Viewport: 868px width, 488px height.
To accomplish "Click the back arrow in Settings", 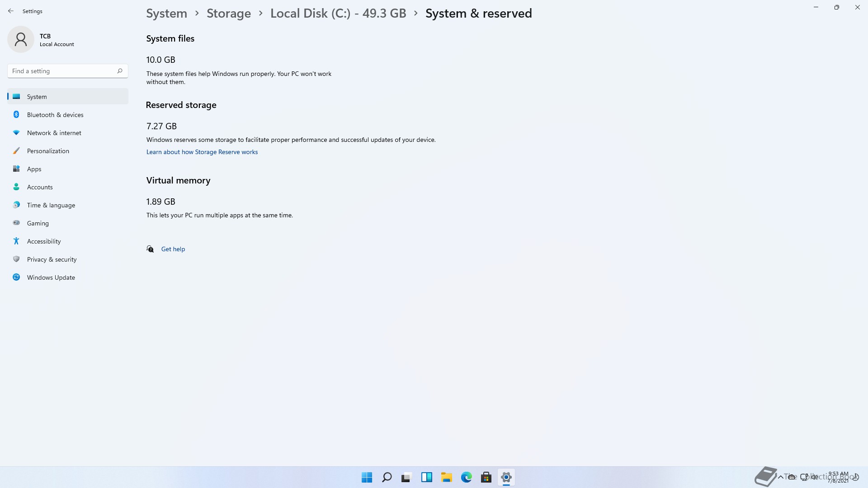I will coord(11,11).
